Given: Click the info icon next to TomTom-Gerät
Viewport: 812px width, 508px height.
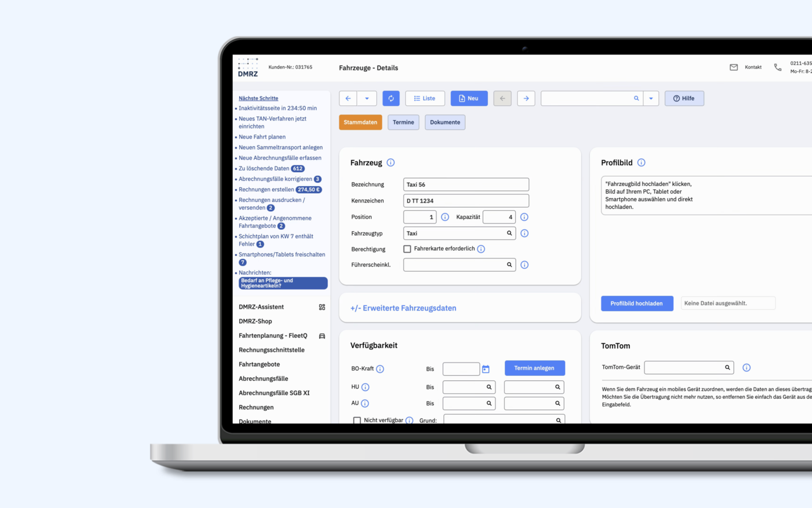Looking at the screenshot, I should 747,368.
